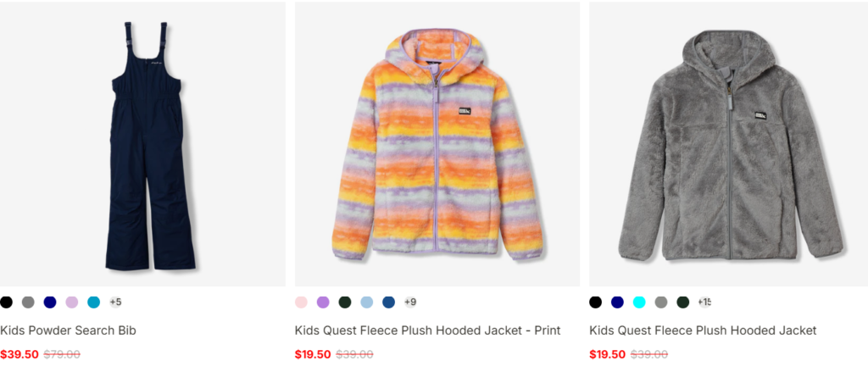Select light blue swatch for Print Jacket

367,303
